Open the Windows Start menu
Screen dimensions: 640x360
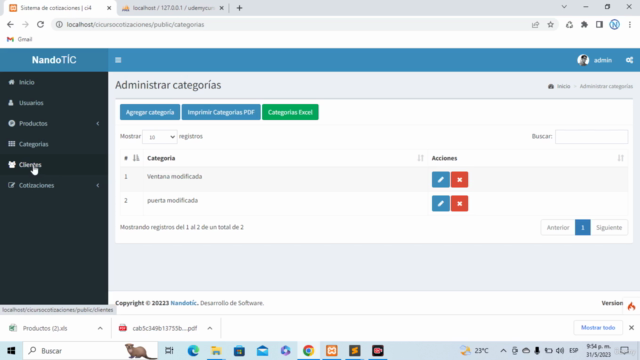(11, 351)
